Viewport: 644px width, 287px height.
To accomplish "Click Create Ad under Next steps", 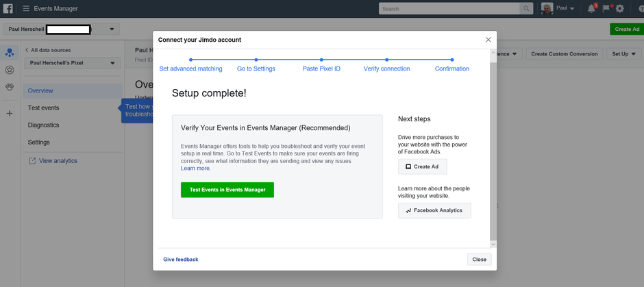I will click(x=422, y=166).
